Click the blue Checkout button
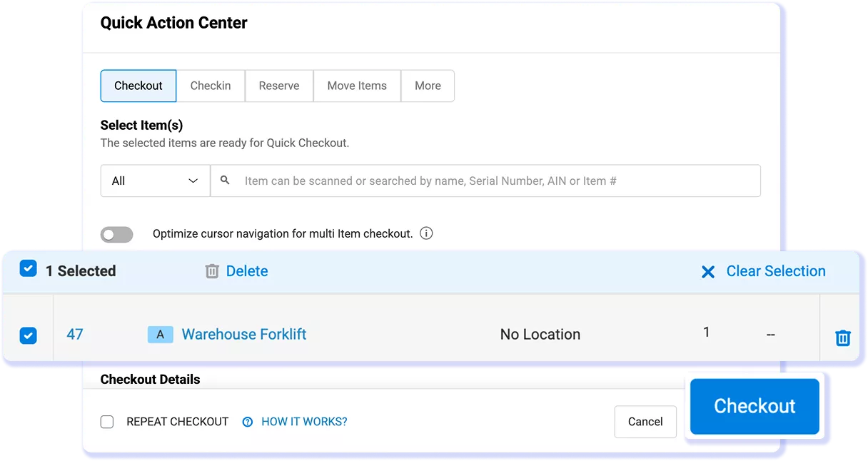Screen dimensions: 868x461 755,406
